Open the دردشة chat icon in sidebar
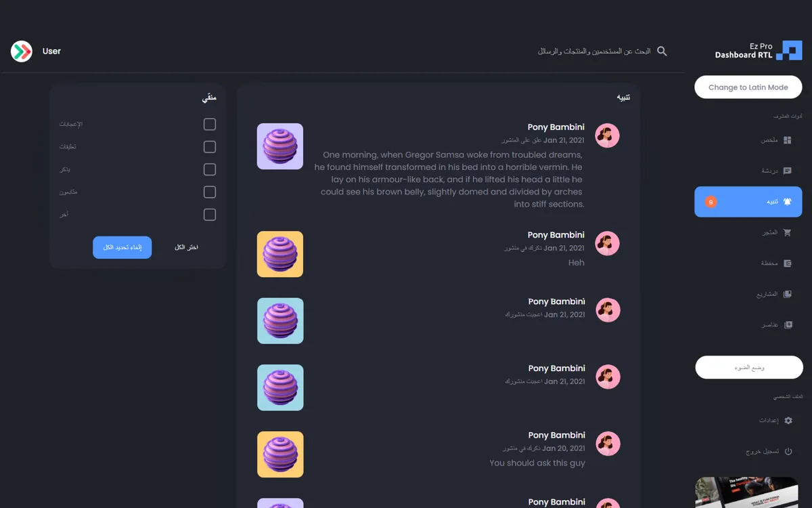 [x=787, y=171]
